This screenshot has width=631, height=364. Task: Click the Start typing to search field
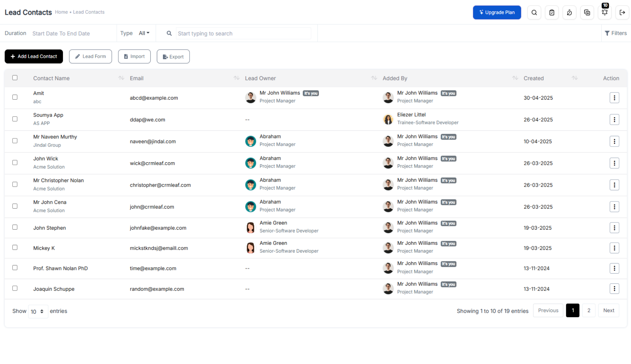[243, 34]
